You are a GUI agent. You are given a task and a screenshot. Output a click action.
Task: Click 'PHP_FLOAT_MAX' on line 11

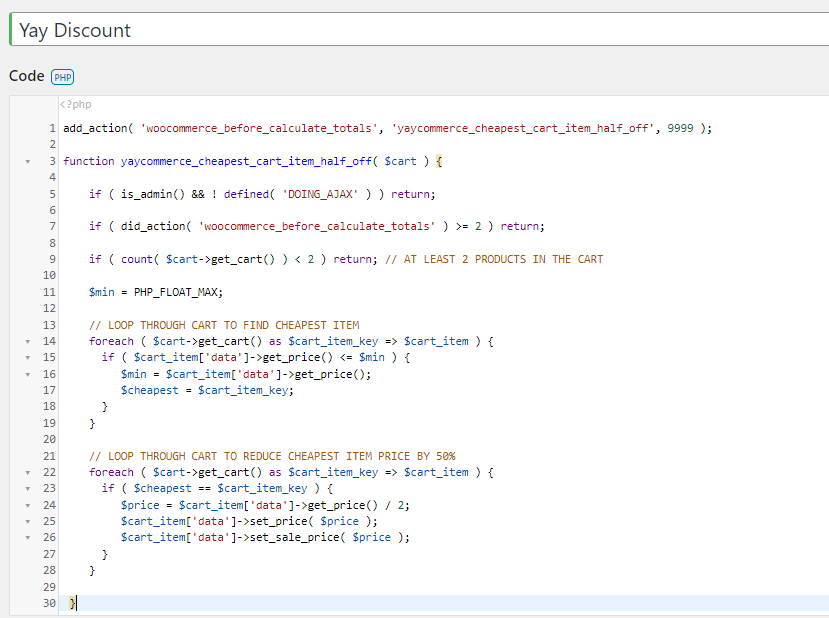click(176, 292)
